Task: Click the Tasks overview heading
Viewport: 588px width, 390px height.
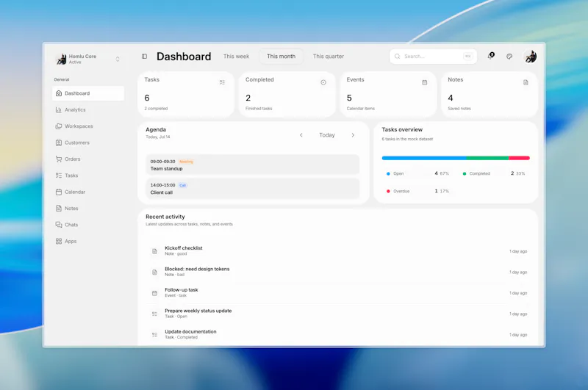Action: (402, 129)
